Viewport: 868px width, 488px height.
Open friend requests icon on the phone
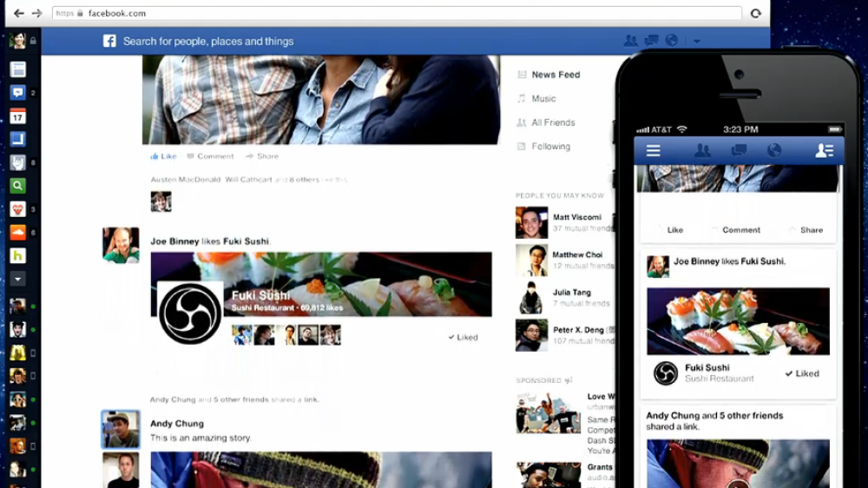click(702, 150)
